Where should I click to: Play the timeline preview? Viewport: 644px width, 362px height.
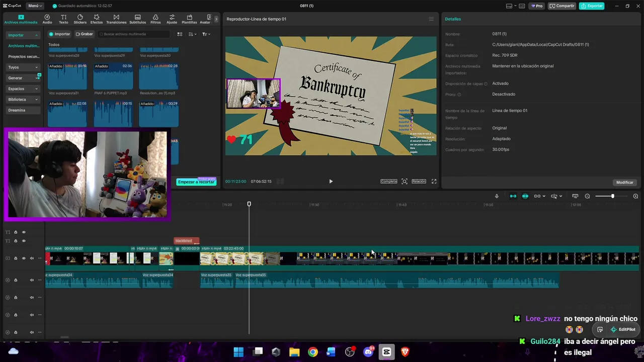(331, 182)
